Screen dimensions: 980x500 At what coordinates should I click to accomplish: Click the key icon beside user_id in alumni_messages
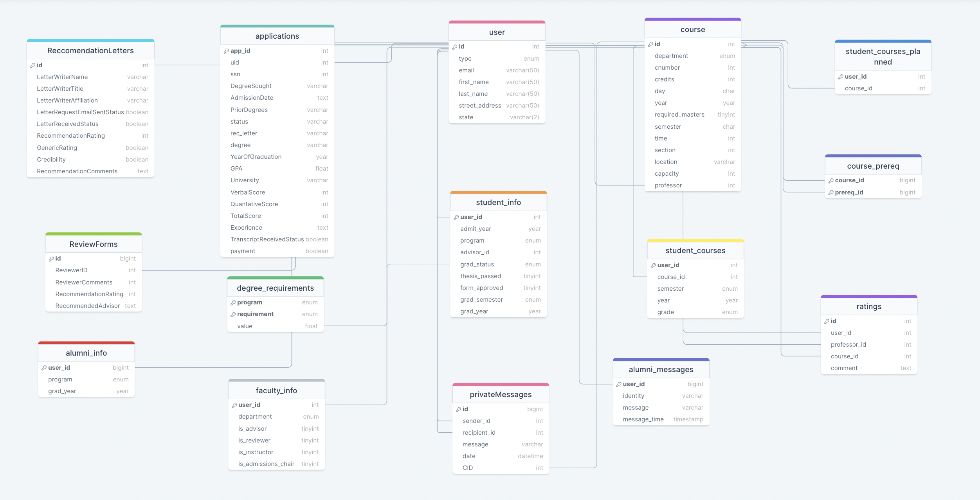coord(619,384)
